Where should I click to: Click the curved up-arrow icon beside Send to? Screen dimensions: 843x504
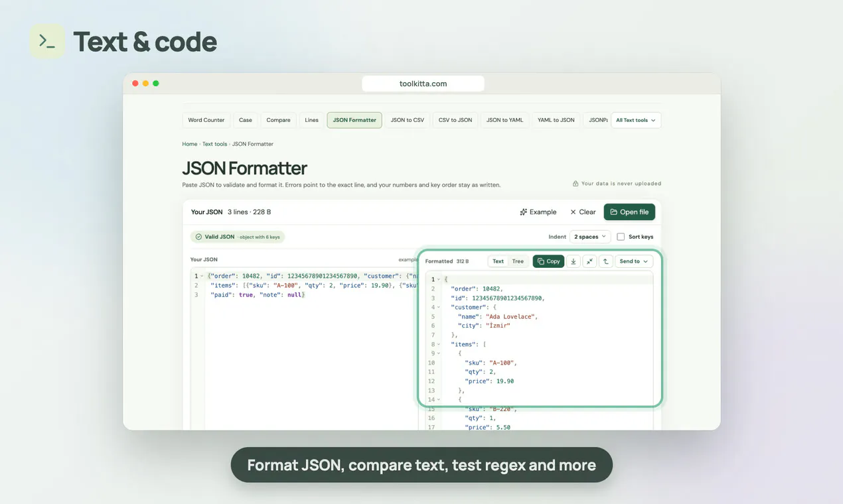605,261
